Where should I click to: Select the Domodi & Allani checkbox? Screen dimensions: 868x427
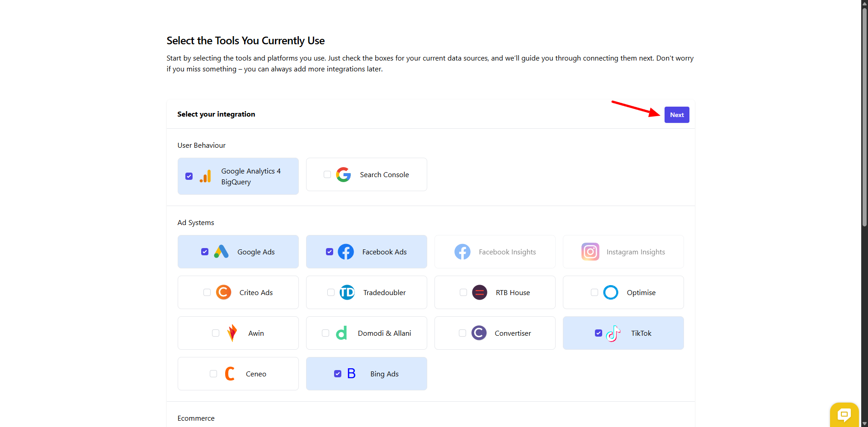pos(325,333)
